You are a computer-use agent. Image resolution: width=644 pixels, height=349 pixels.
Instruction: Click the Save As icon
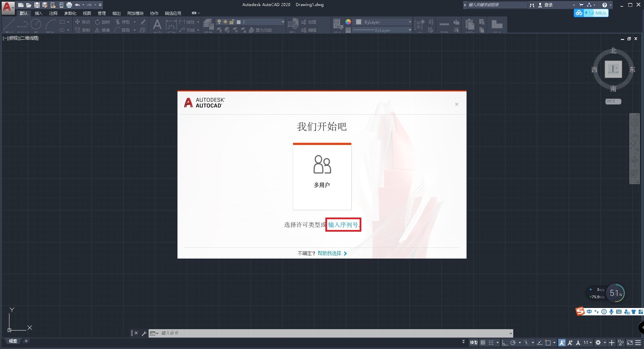[45, 5]
